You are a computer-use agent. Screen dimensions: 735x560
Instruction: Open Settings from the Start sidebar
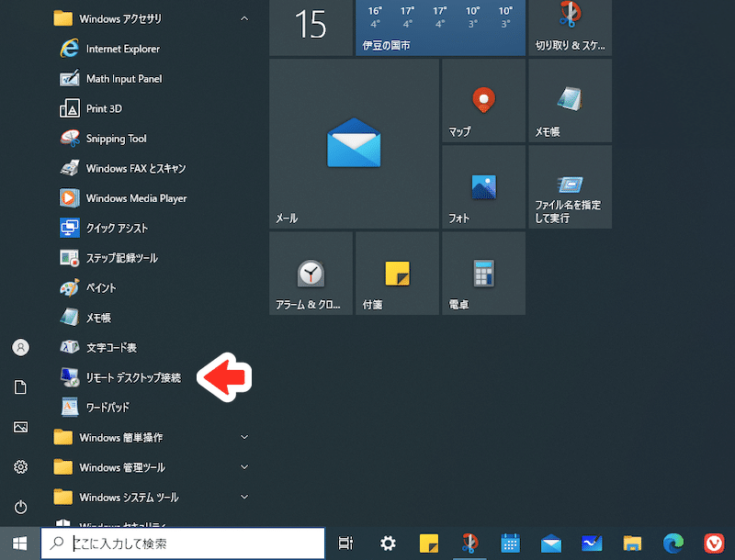pyautogui.click(x=20, y=467)
